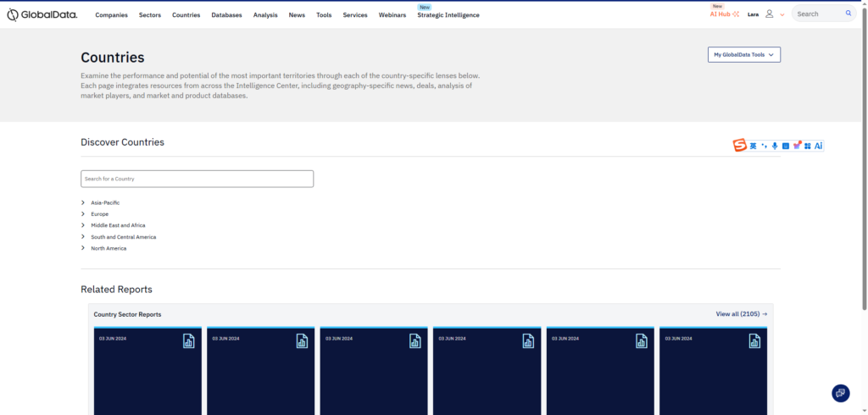Click the Search for a Country field
This screenshot has width=868, height=415.
point(197,179)
